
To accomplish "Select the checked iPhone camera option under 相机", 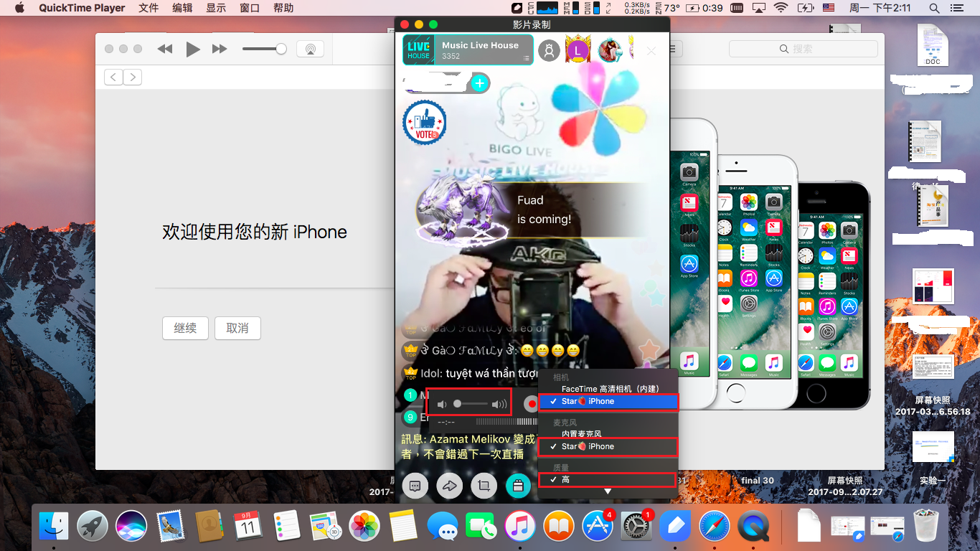I will tap(608, 401).
